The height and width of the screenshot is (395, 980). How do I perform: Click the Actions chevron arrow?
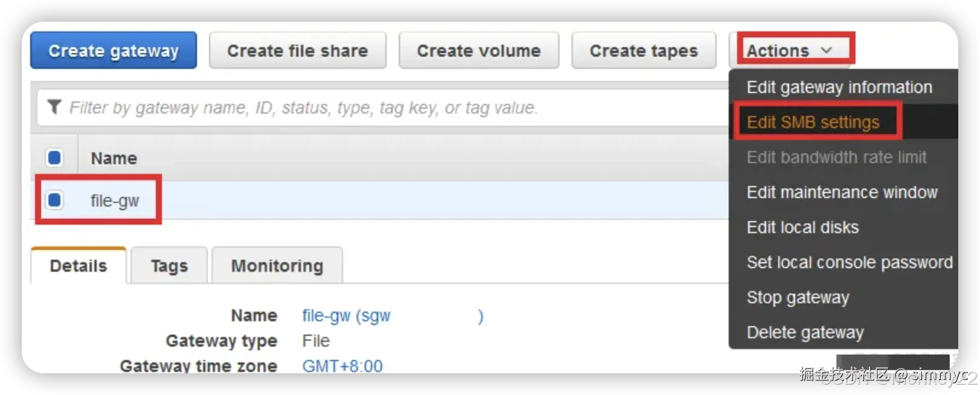coord(827,51)
